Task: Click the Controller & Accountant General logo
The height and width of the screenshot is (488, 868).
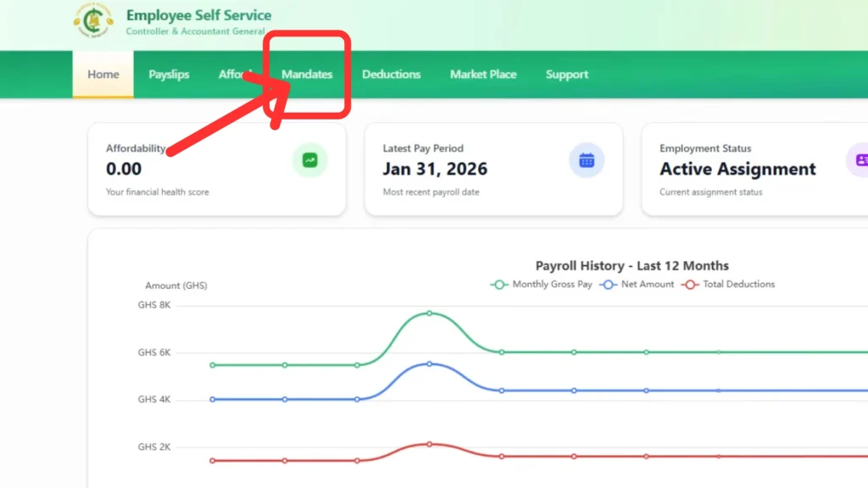Action: point(93,20)
